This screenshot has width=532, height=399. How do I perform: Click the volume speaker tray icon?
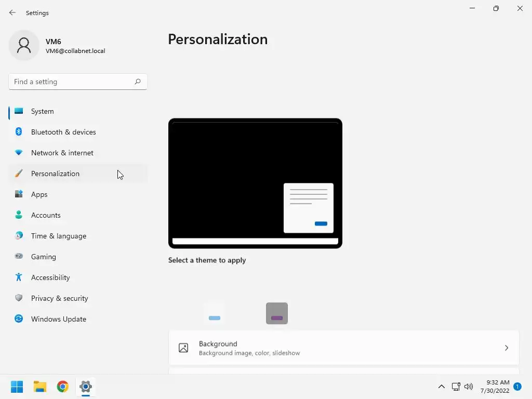point(469,387)
